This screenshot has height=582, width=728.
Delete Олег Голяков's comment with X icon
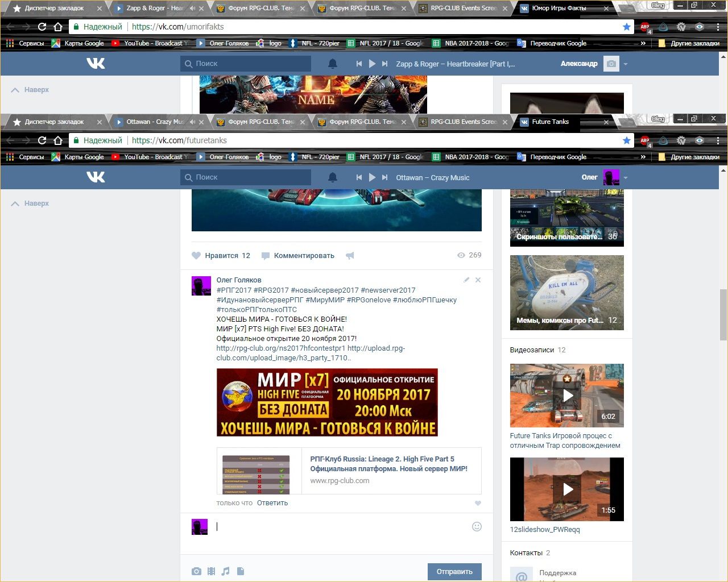[478, 280]
